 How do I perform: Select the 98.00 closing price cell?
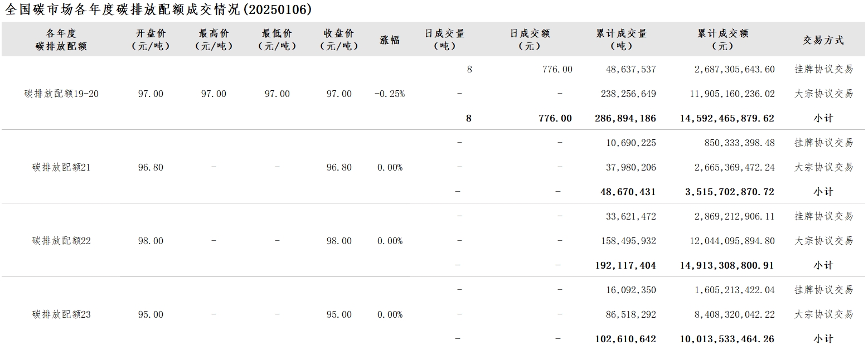pyautogui.click(x=339, y=241)
